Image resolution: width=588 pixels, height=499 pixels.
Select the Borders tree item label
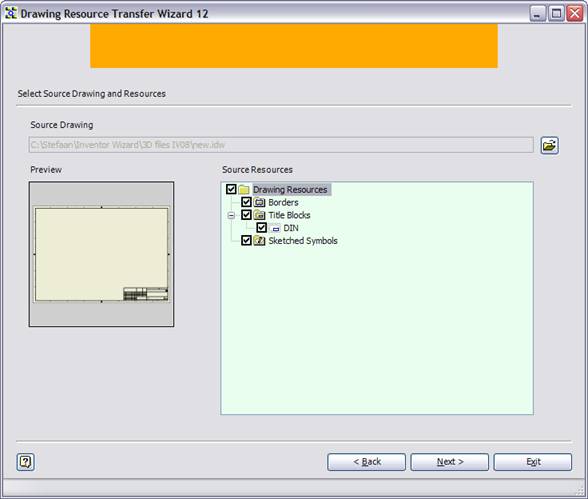tap(284, 202)
